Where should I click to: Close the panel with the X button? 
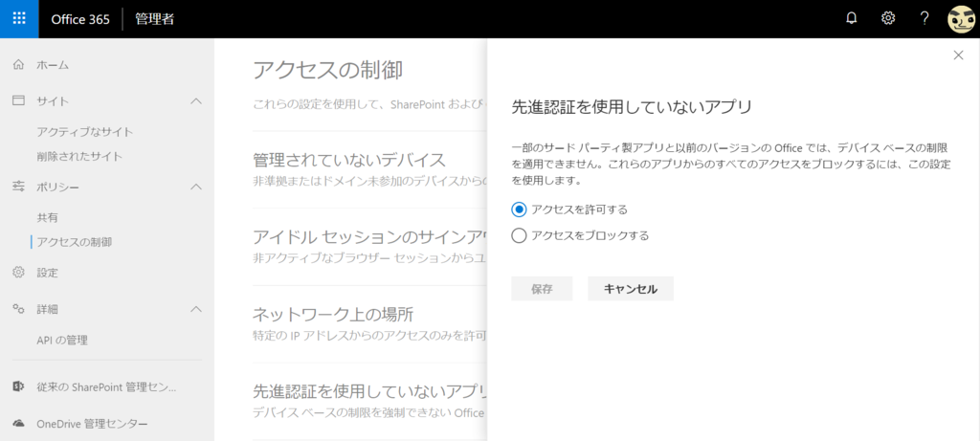point(958,55)
